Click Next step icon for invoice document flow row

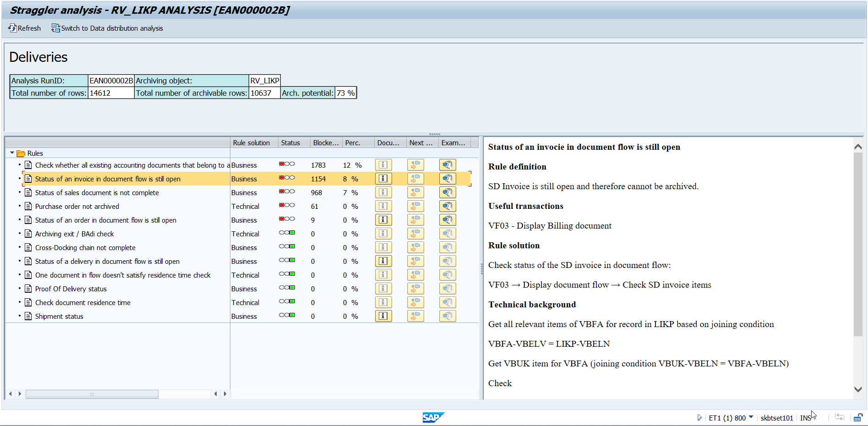pyautogui.click(x=415, y=179)
